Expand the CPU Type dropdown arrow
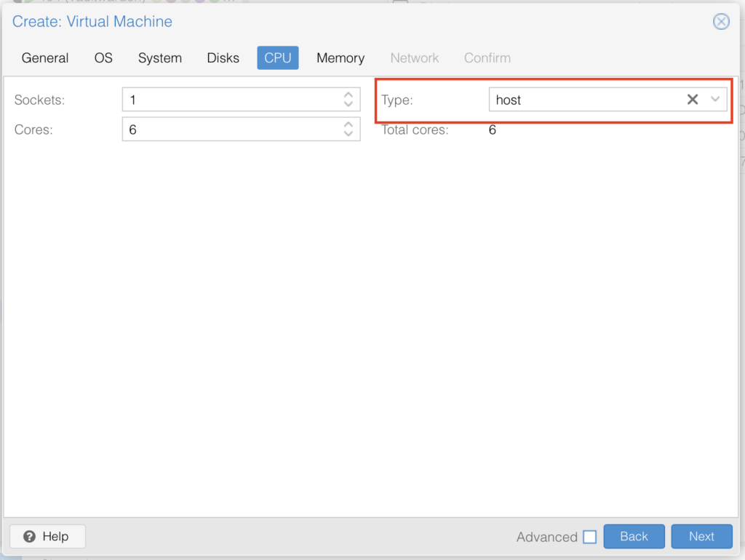This screenshot has height=560, width=745. coord(715,100)
